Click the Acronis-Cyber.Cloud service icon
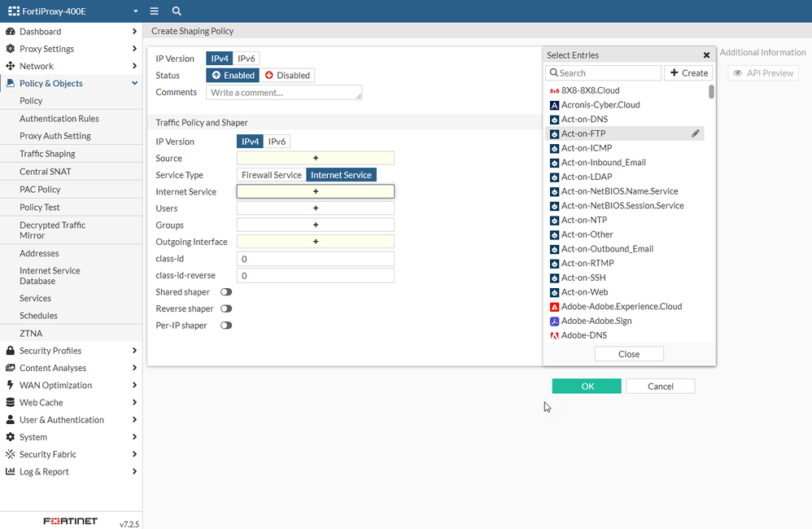 pyautogui.click(x=554, y=105)
